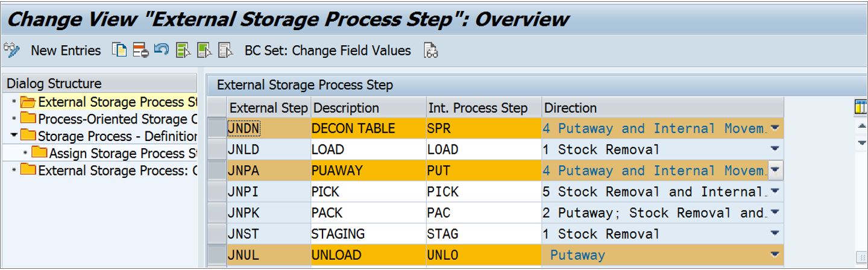Toggle row selector beside JNPI entry

(x=217, y=192)
